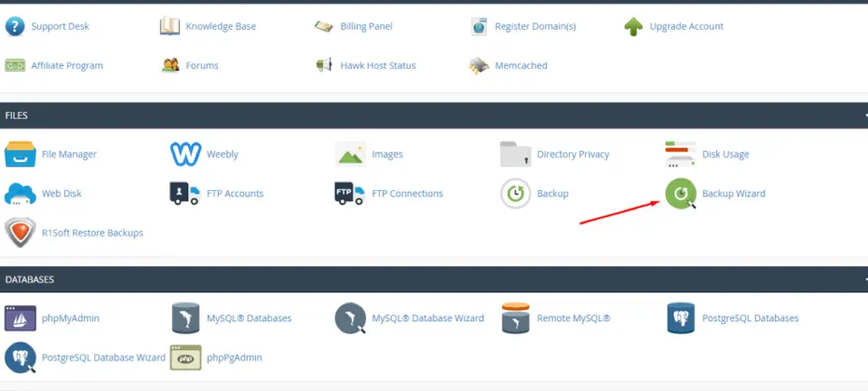Follow the Knowledge Base link

221,26
